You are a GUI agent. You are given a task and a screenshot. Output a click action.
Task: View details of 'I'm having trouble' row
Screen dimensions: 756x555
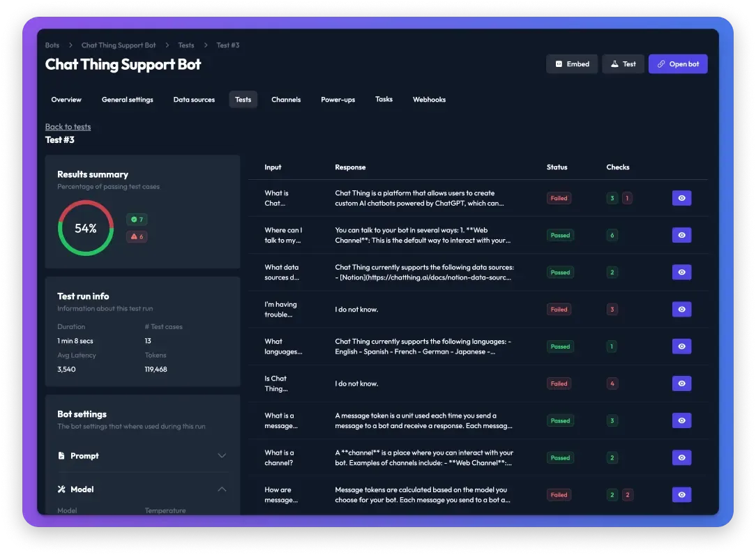tap(682, 310)
